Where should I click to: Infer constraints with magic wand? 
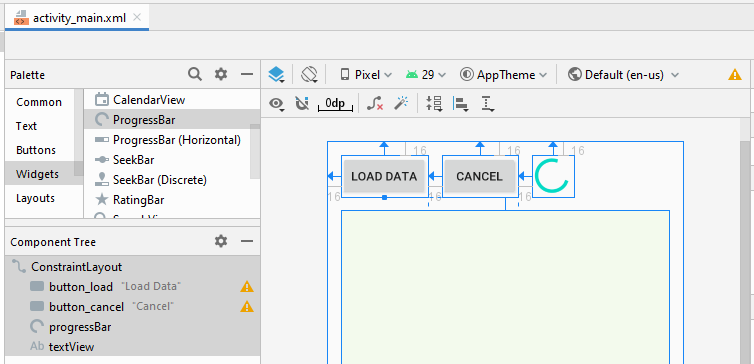point(401,103)
